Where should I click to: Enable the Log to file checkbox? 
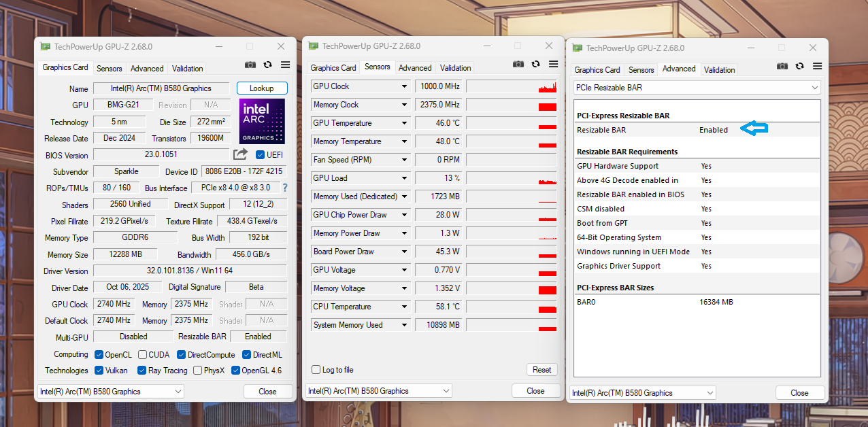click(x=316, y=370)
